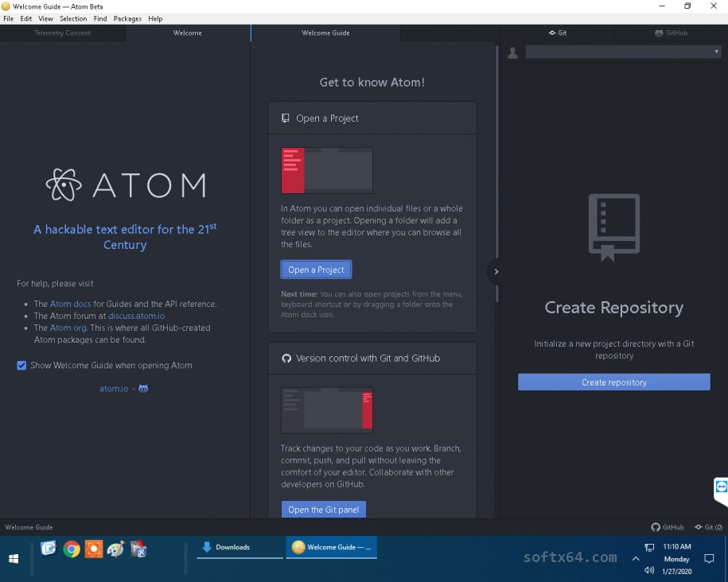This screenshot has width=728, height=582.
Task: Collapse the Open a Project section header
Action: tap(372, 118)
